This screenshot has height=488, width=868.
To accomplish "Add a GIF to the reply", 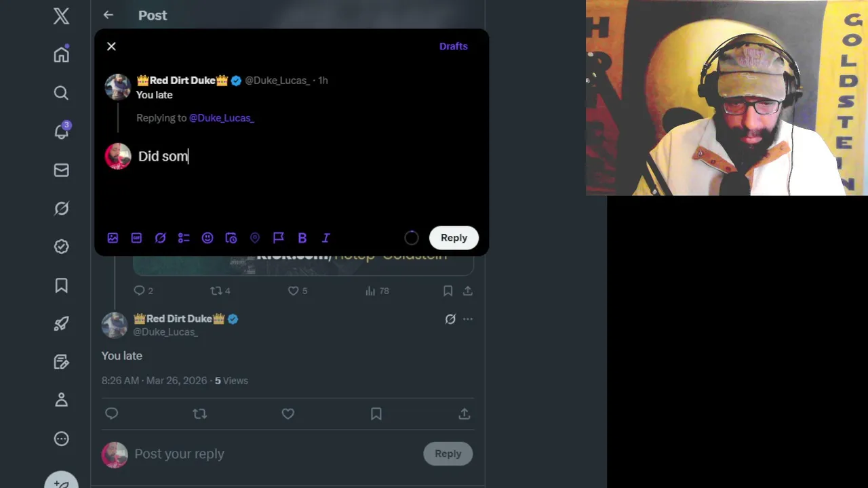I will point(136,238).
